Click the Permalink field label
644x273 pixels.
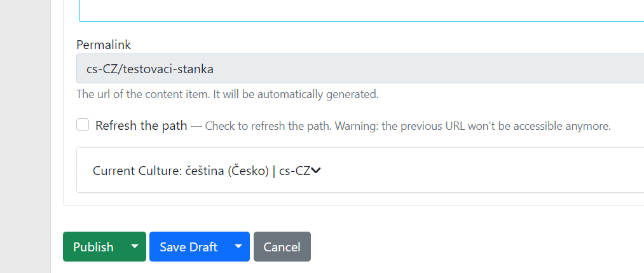click(x=104, y=45)
